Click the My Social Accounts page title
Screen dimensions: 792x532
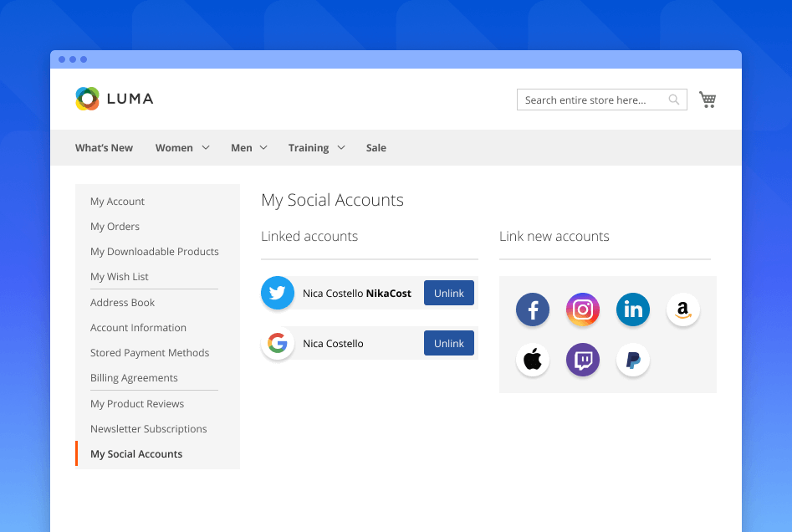tap(332, 200)
